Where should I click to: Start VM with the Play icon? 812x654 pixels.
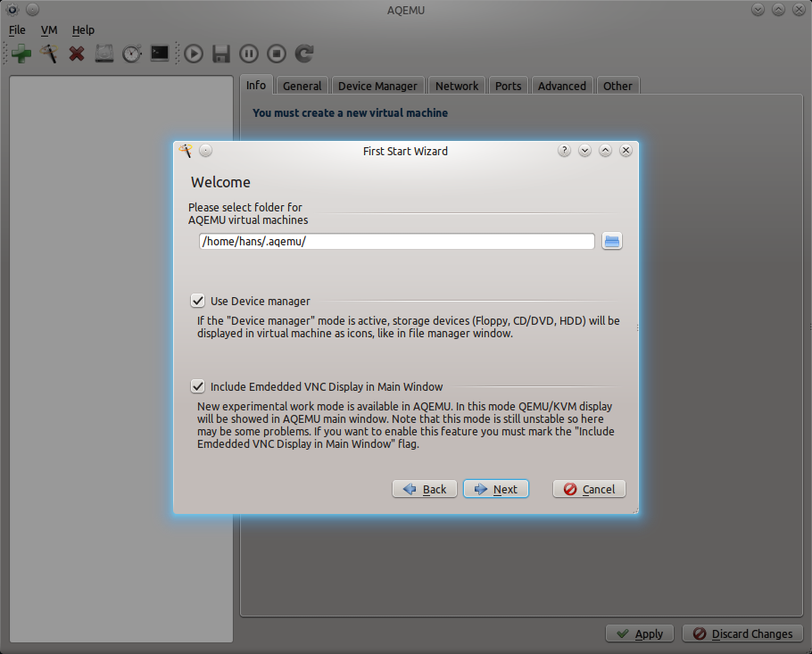[194, 54]
